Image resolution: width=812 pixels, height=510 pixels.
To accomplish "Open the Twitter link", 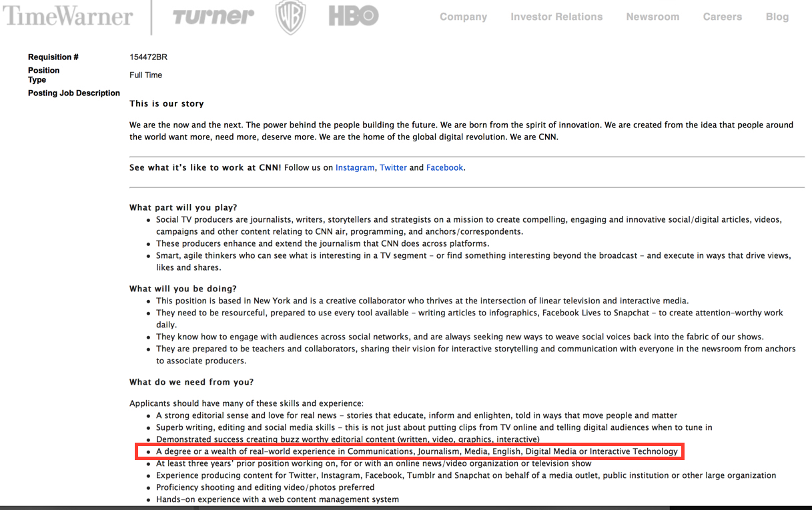I will tap(393, 167).
